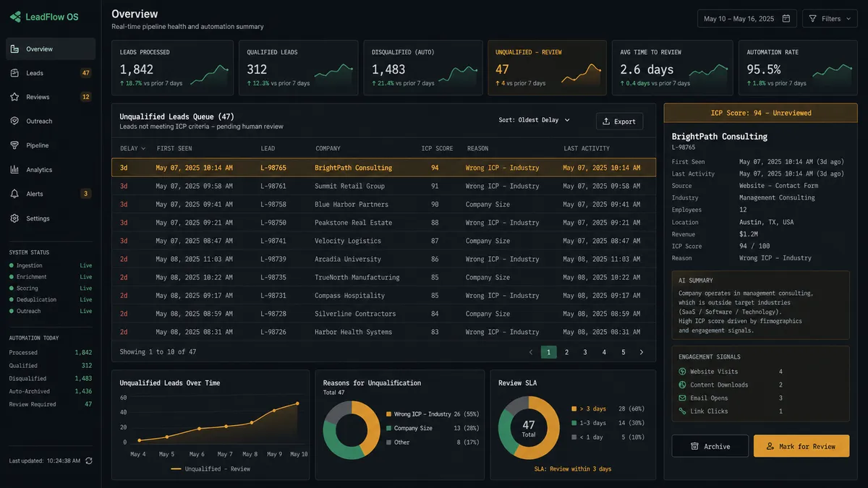Open the Pipeline menu item
Viewport: 868px width, 488px height.
[x=51, y=145]
